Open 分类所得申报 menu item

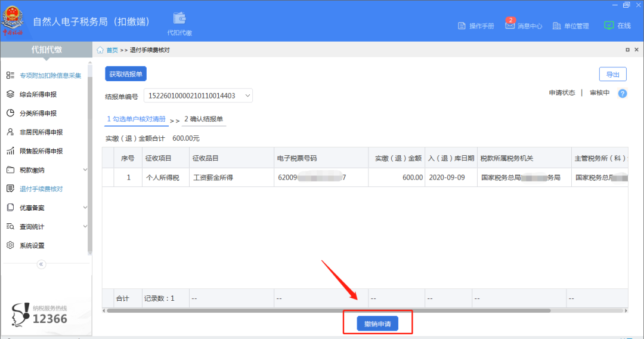coord(38,113)
